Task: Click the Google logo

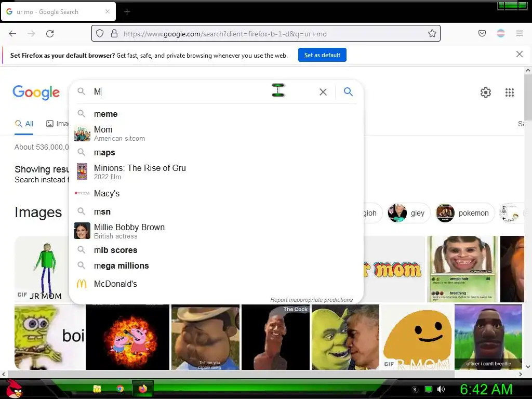Action: click(36, 92)
